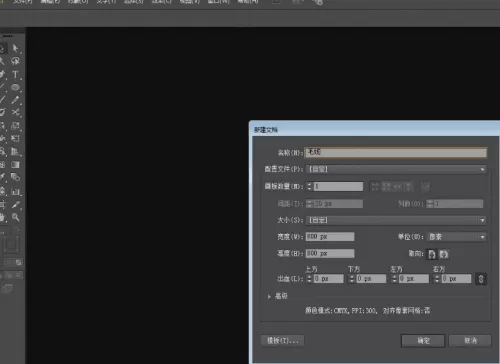Open the 单位 units dropdown

coord(456,237)
